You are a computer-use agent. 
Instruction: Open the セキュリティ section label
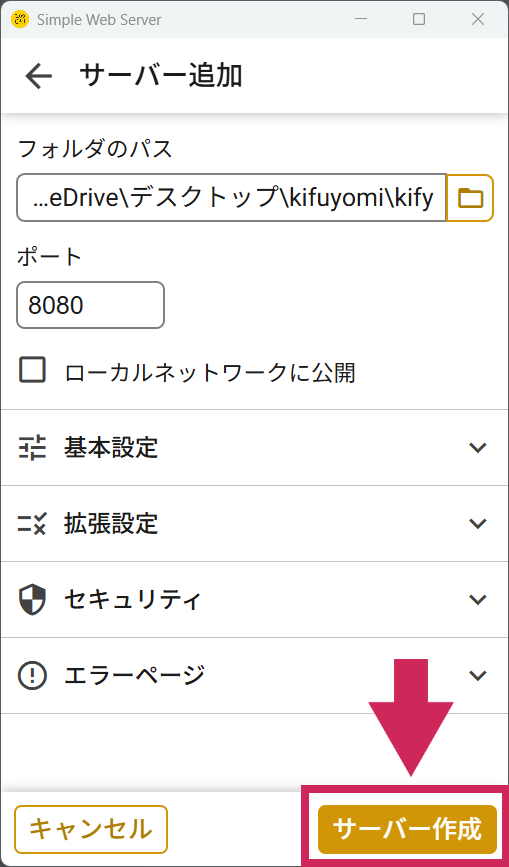click(133, 599)
